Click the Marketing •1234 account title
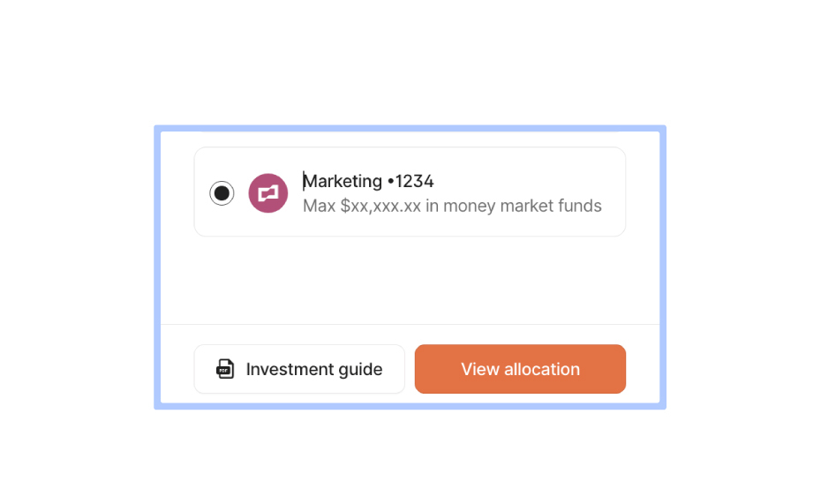 [x=368, y=181]
